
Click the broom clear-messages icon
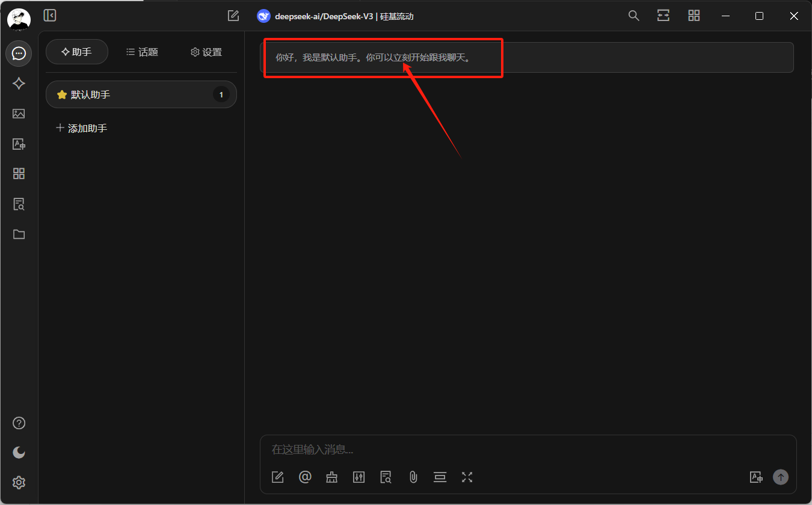(332, 477)
